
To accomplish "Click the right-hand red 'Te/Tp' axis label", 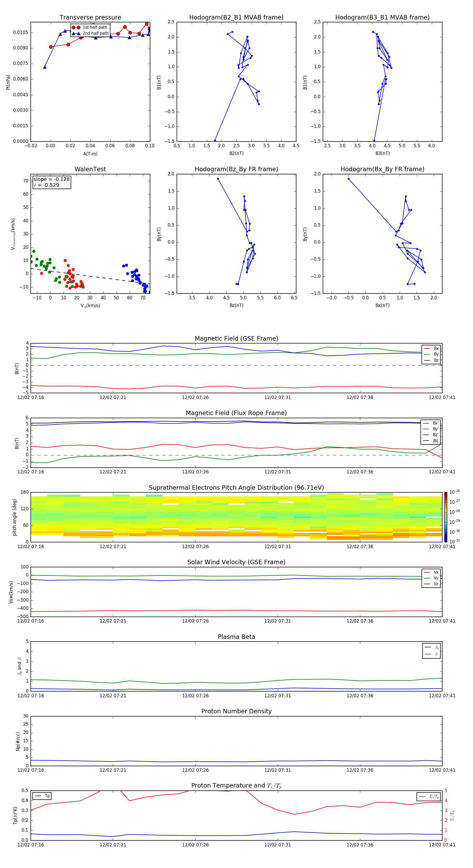I will coord(453,816).
